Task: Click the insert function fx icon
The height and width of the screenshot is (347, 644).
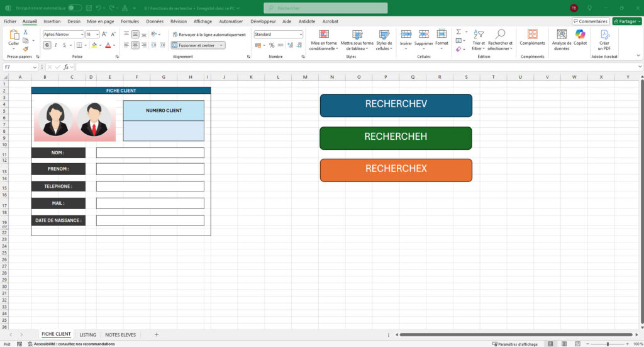Action: pyautogui.click(x=65, y=67)
